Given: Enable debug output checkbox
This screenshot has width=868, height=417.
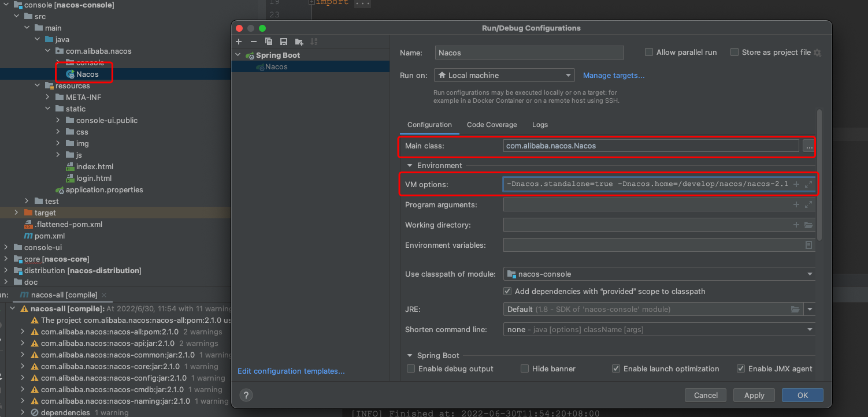Looking at the screenshot, I should [x=411, y=368].
